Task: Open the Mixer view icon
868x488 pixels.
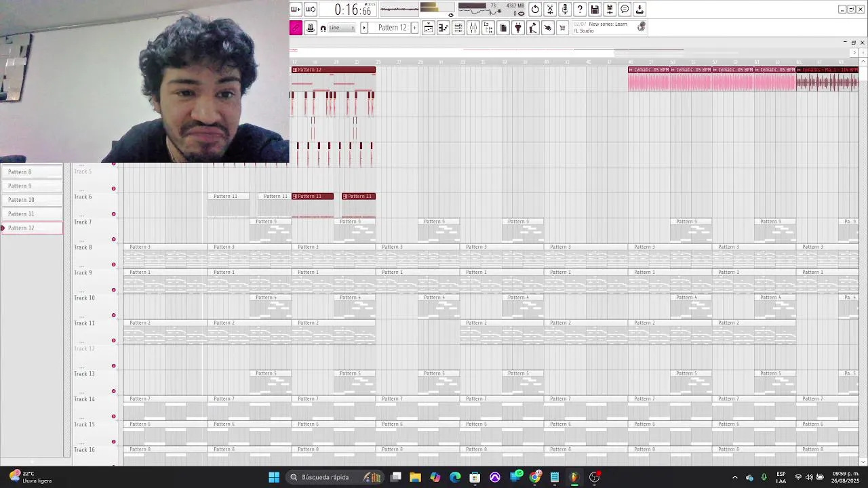Action: tap(473, 28)
